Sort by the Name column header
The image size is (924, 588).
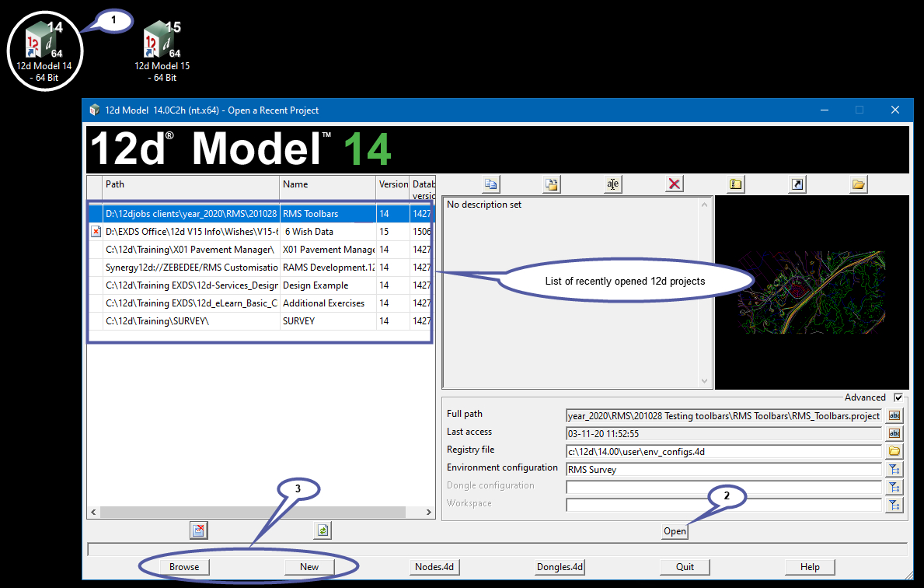tap(328, 187)
